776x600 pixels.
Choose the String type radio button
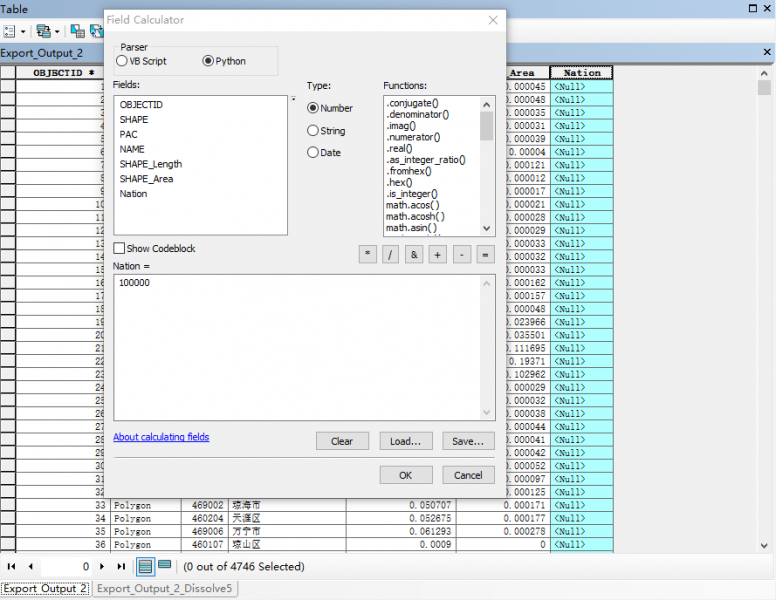pos(313,131)
